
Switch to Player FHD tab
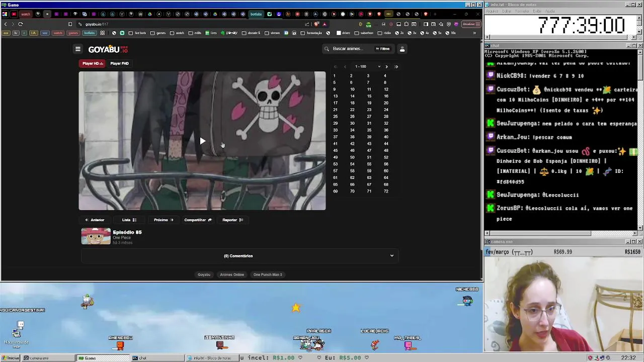coord(119,63)
